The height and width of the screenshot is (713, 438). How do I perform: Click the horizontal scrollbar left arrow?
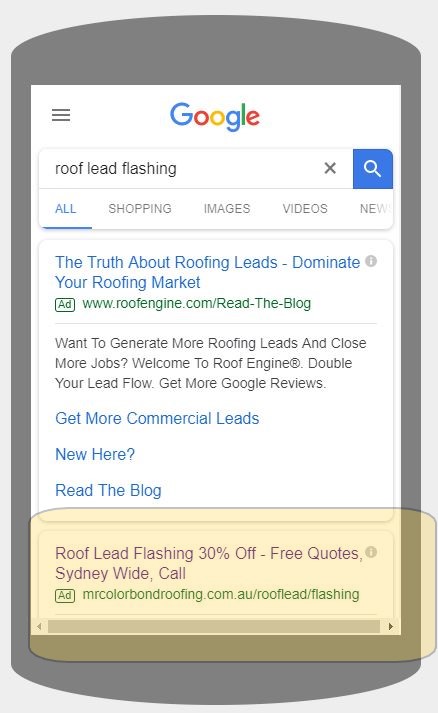coord(39,627)
